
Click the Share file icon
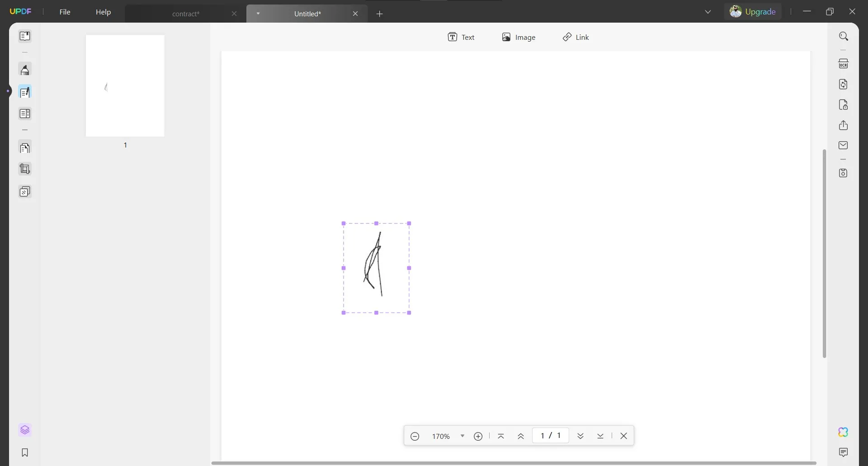[844, 125]
